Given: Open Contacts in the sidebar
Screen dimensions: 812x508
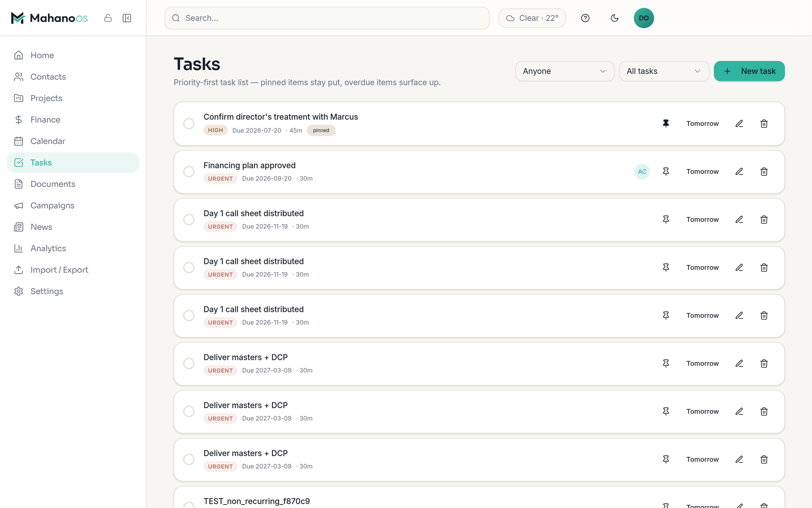Looking at the screenshot, I should tap(73, 76).
